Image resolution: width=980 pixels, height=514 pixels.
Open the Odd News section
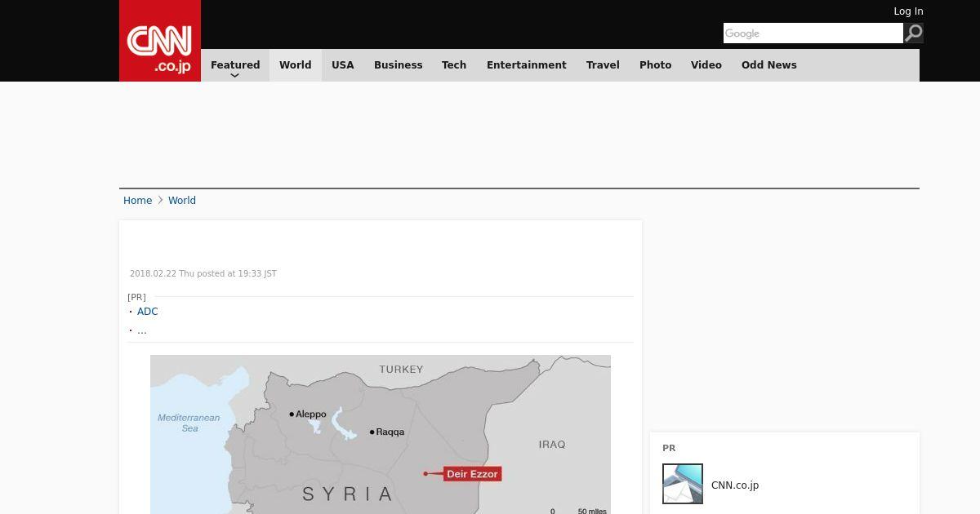(769, 65)
